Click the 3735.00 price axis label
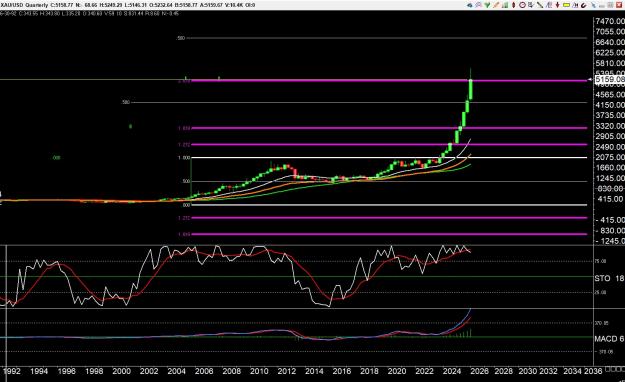The image size is (625, 382). [x=610, y=115]
